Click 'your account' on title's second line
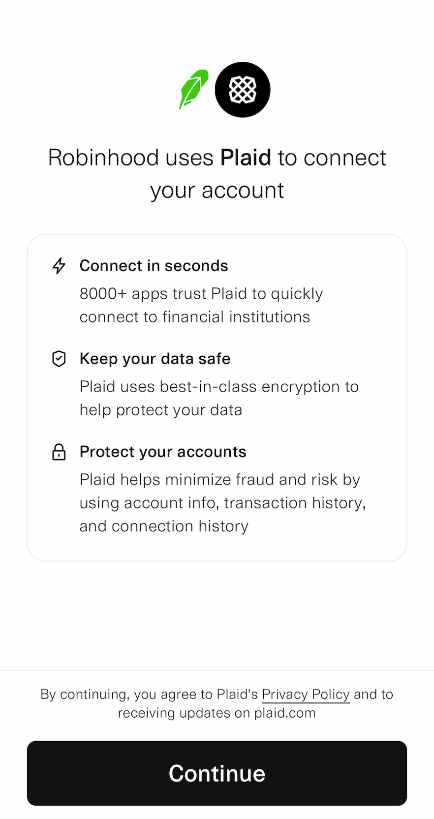The image size is (434, 819). pos(217,190)
